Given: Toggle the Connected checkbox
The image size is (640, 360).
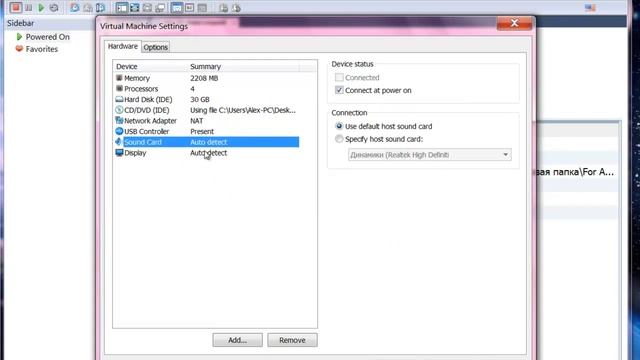Looking at the screenshot, I should point(339,77).
